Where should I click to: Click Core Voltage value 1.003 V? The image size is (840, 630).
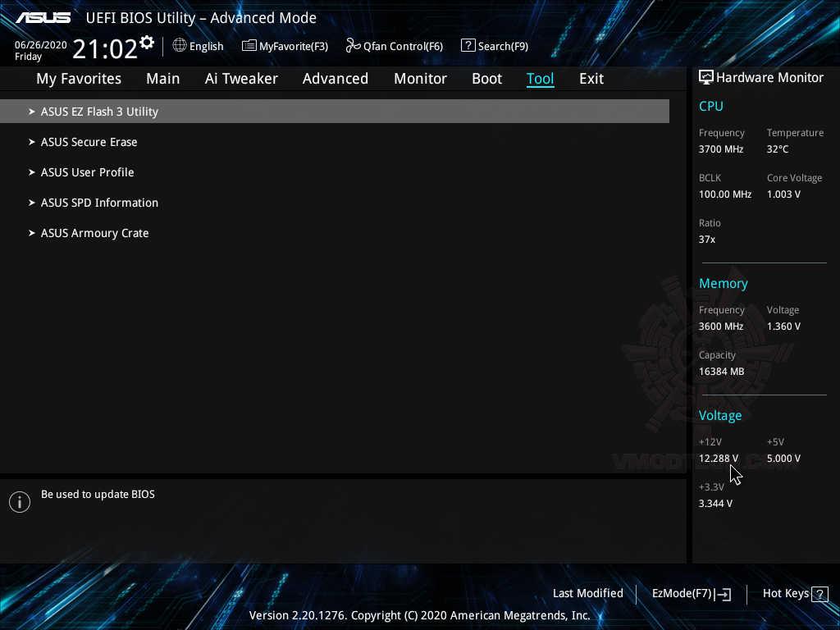click(x=783, y=194)
